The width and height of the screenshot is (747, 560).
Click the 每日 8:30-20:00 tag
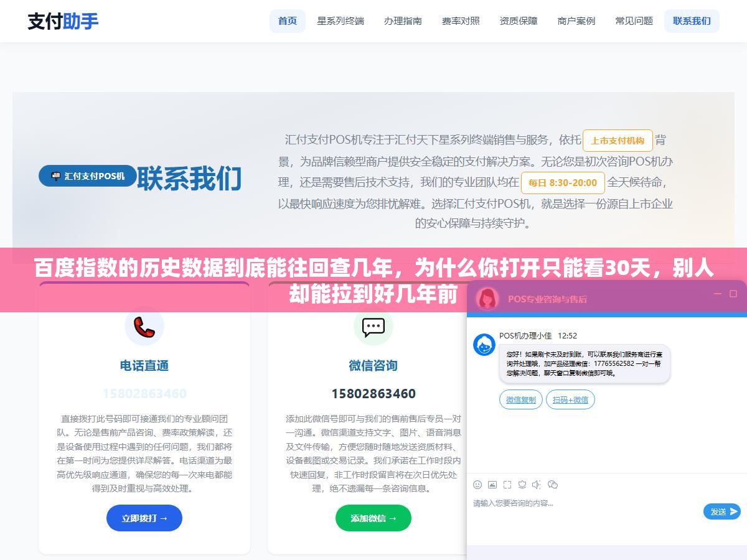coord(563,183)
